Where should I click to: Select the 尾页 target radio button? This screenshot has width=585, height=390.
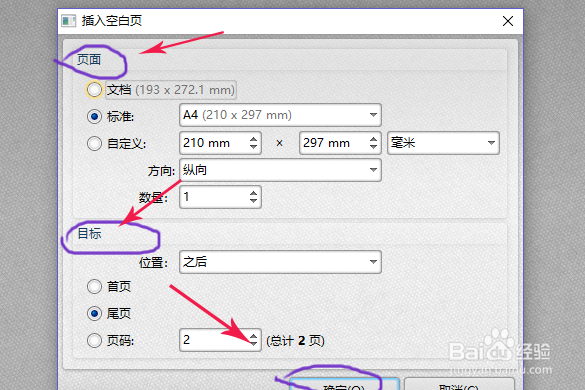(94, 313)
